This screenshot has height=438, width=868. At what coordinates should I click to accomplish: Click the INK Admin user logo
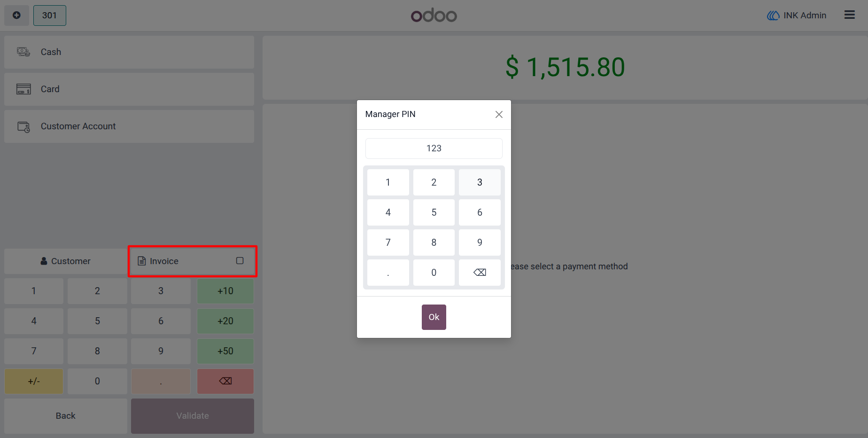pos(773,16)
